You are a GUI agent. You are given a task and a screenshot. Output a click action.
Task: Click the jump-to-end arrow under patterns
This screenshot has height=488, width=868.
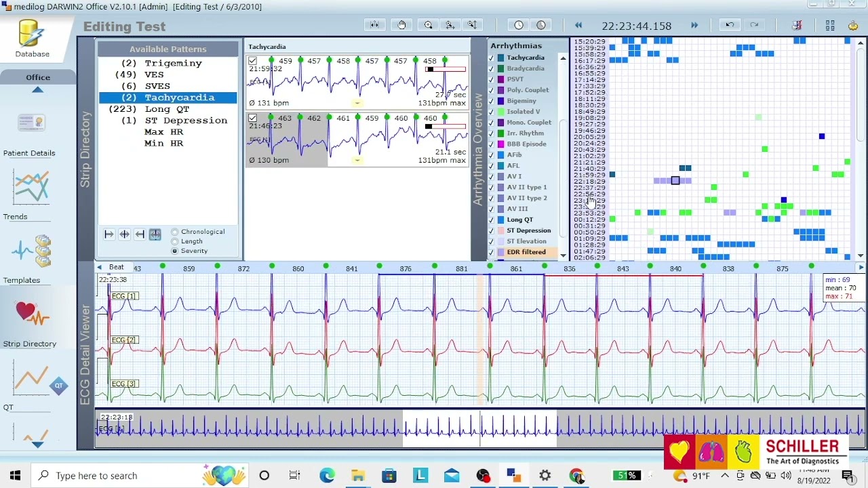coord(140,235)
